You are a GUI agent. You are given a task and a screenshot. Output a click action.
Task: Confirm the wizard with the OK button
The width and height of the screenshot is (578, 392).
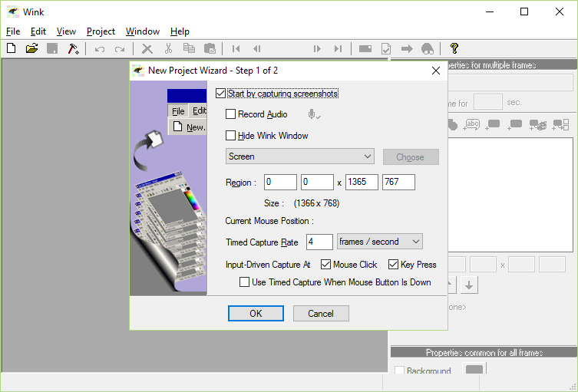256,314
